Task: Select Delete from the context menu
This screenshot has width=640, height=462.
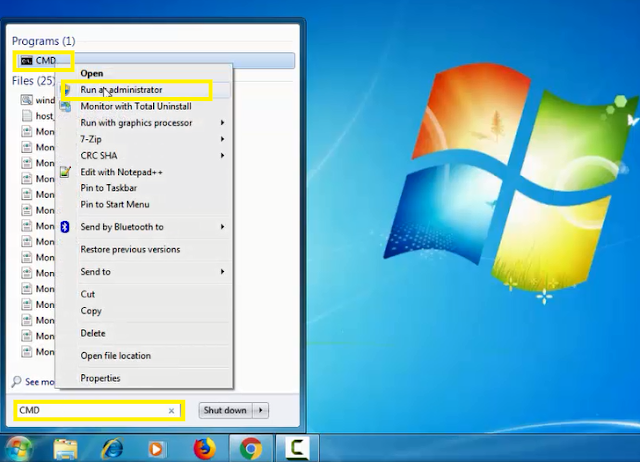Action: pyautogui.click(x=93, y=333)
